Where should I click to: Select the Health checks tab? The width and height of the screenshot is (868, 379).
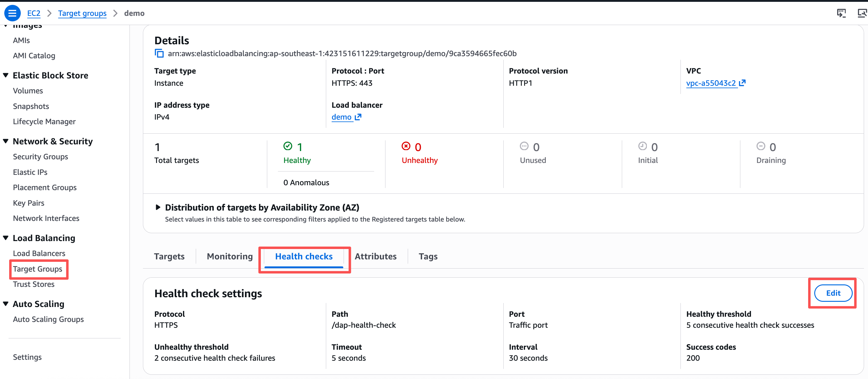(304, 257)
